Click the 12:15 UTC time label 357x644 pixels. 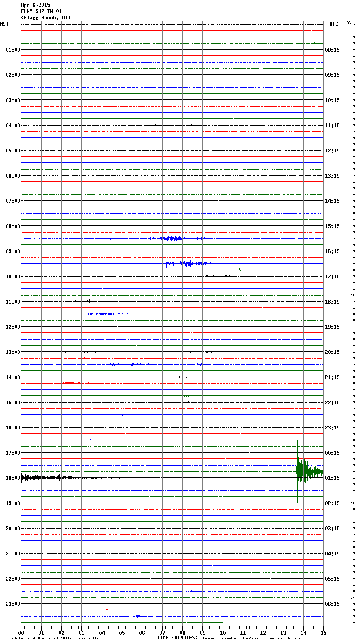(332, 151)
